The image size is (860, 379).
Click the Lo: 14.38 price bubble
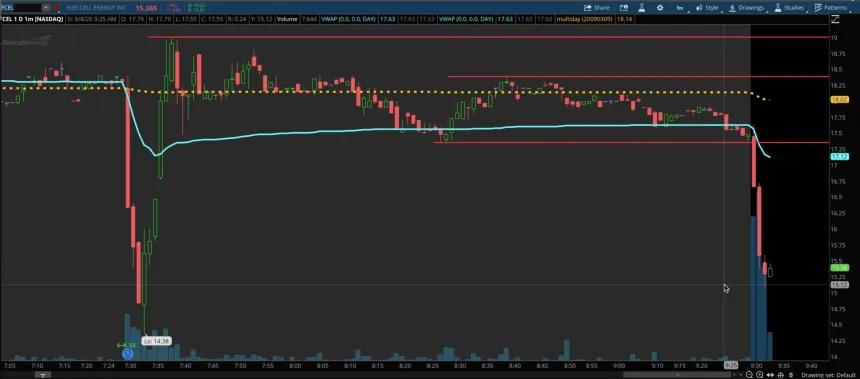[156, 341]
